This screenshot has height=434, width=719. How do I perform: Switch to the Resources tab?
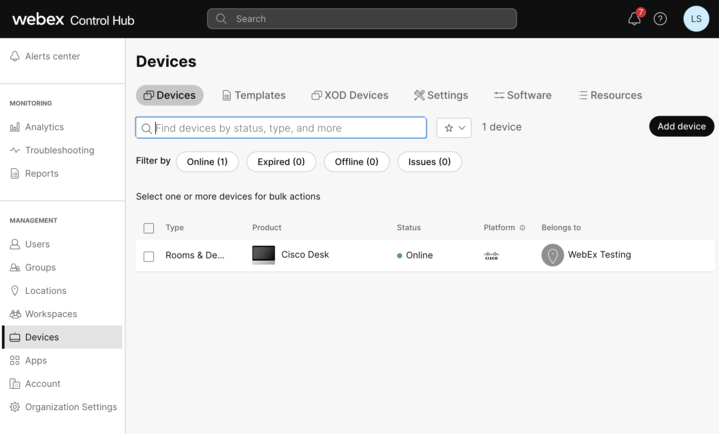click(x=610, y=95)
